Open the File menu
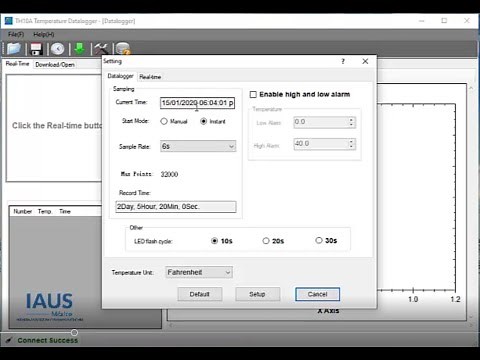This screenshot has height=360, width=480. click(x=16, y=34)
